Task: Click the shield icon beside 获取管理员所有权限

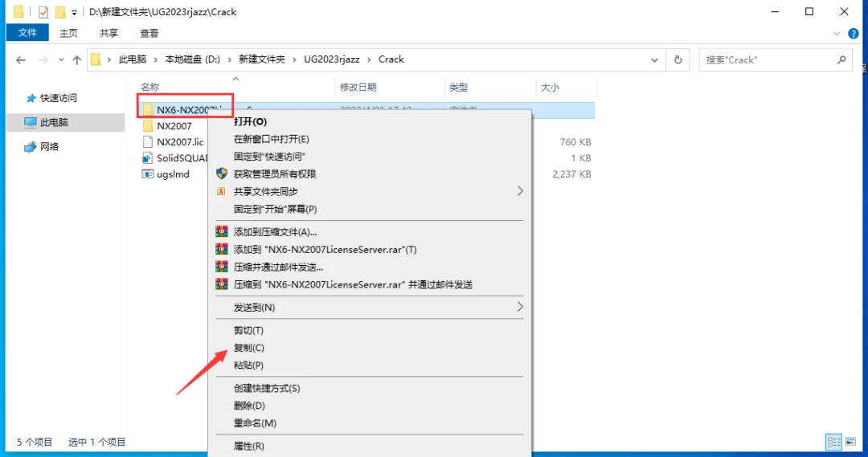Action: coord(222,173)
